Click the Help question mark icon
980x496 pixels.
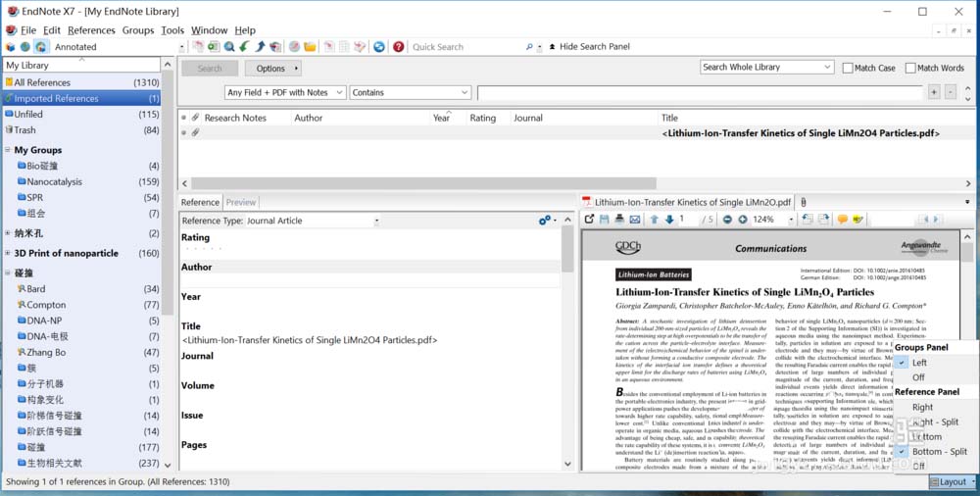398,46
